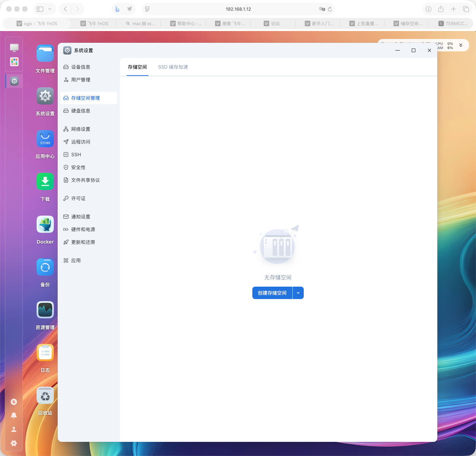
Task: Open the user account icon in the dock
Action: click(14, 429)
